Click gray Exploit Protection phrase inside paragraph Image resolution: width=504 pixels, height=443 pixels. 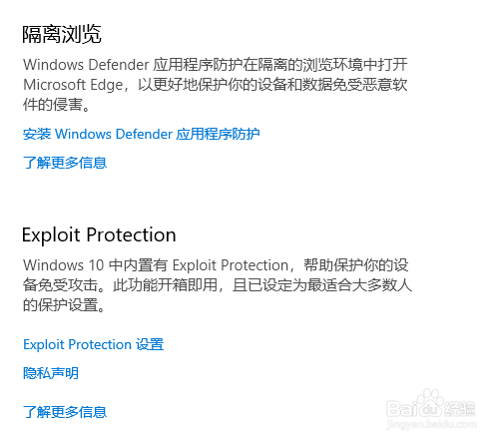(x=231, y=265)
